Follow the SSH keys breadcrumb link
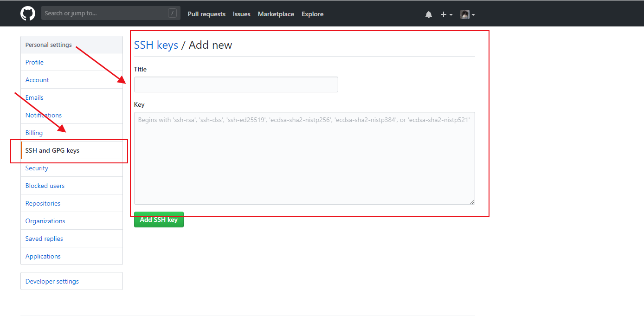 coord(156,45)
